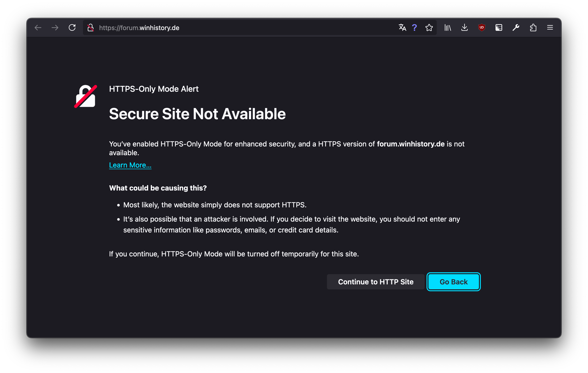Click the bold forum.winhistory.de text in the alert
The height and width of the screenshot is (373, 588).
[x=411, y=144]
